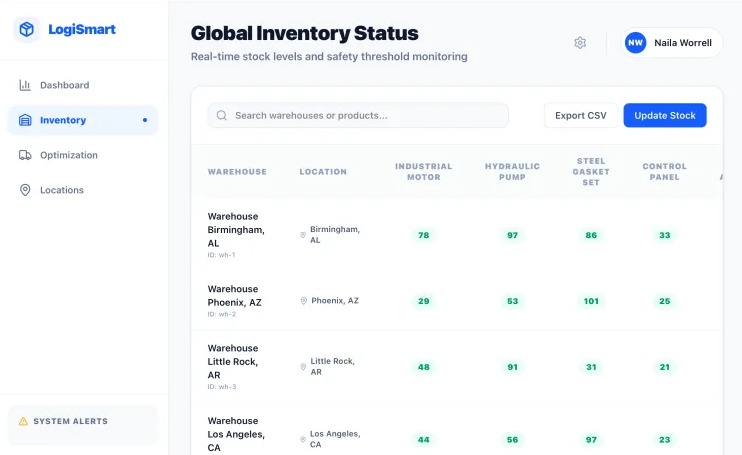Click the Global Inventory Status heading
The width and height of the screenshot is (742, 455).
(x=305, y=34)
